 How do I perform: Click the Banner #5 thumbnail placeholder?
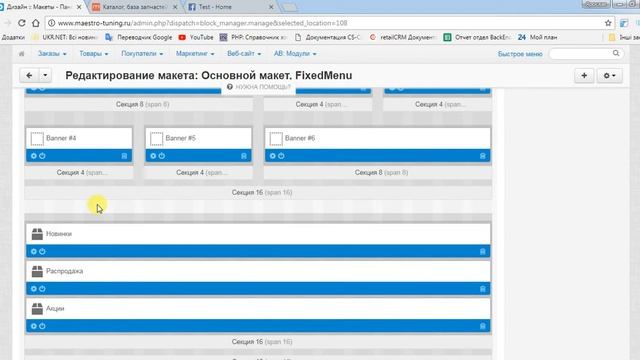(156, 139)
